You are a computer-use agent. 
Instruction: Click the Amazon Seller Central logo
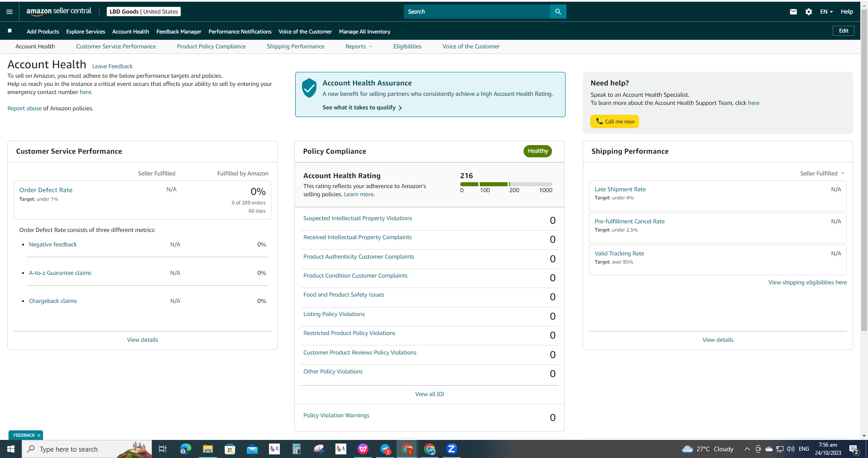[59, 11]
